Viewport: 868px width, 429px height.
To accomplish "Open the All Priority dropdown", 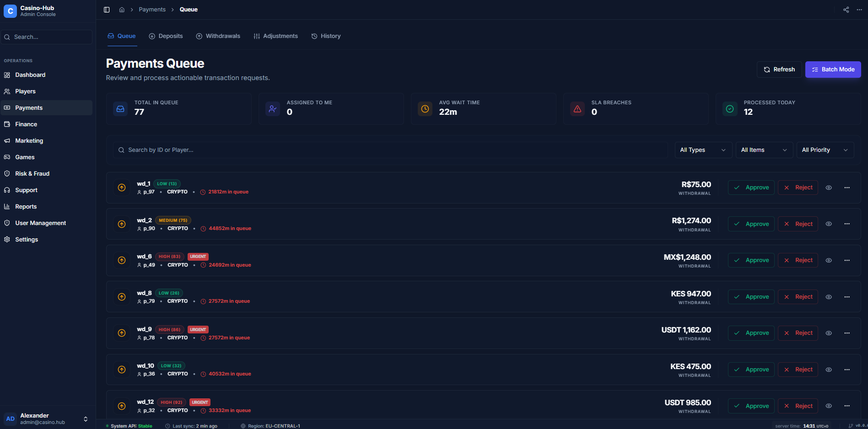I will [825, 150].
